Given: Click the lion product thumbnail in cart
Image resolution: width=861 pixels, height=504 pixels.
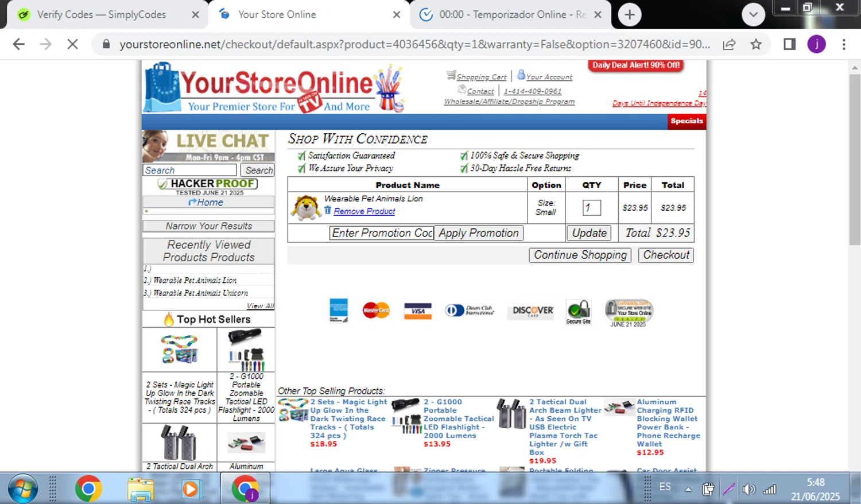Looking at the screenshot, I should point(305,207).
